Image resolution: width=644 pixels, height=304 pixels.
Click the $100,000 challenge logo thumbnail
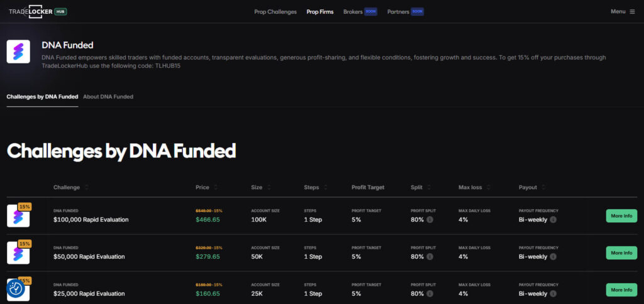pos(18,215)
